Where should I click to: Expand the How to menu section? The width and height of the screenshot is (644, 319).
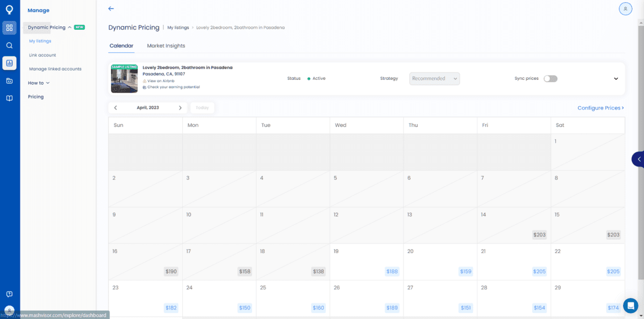tap(39, 83)
